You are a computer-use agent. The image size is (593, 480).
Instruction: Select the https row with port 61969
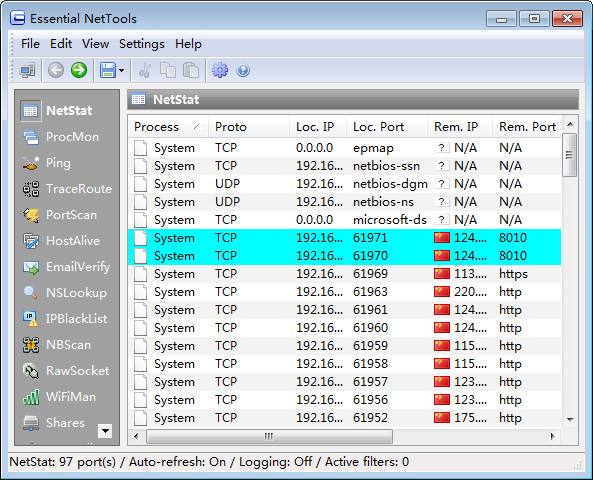344,274
